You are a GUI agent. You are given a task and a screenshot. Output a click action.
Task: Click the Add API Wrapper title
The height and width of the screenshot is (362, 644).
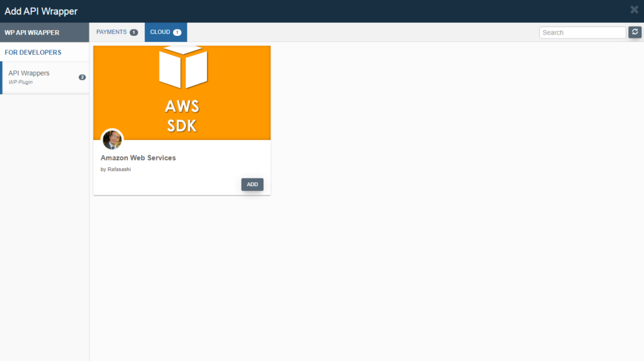[41, 11]
